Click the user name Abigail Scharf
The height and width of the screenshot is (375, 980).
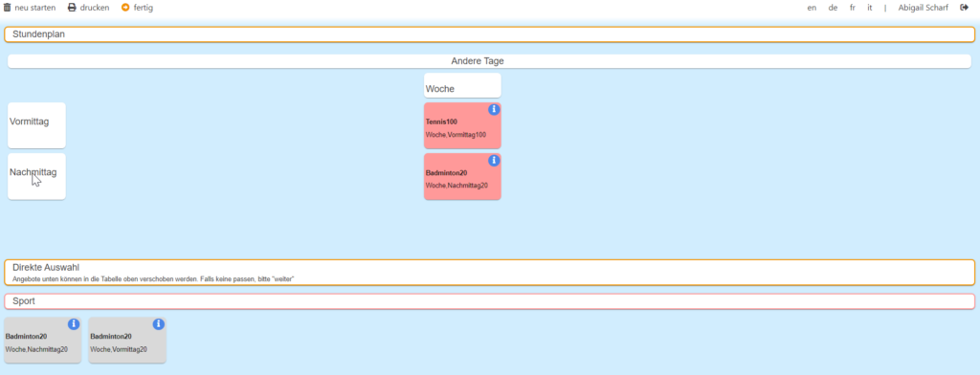click(x=924, y=8)
